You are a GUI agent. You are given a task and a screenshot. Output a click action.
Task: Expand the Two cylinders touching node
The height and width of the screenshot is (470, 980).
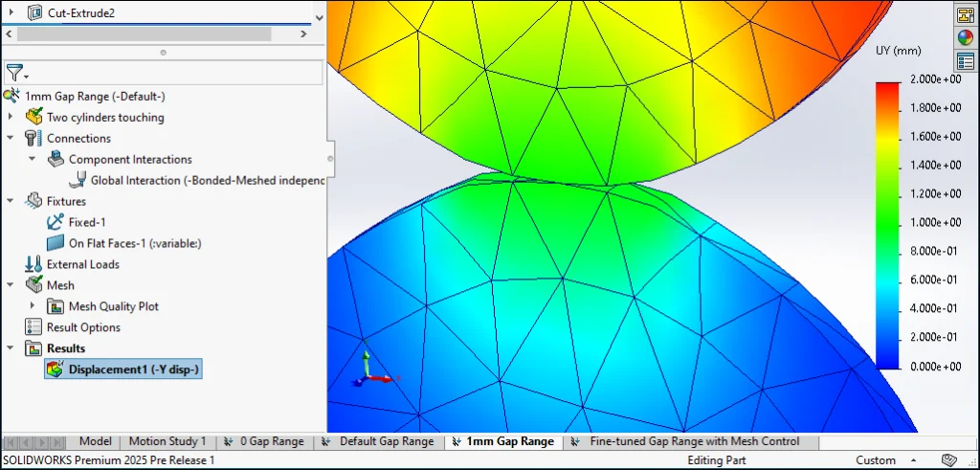(x=11, y=118)
